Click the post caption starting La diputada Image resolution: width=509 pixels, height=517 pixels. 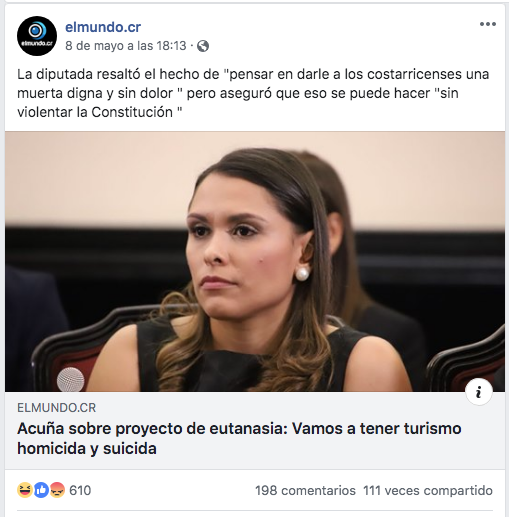[253, 93]
